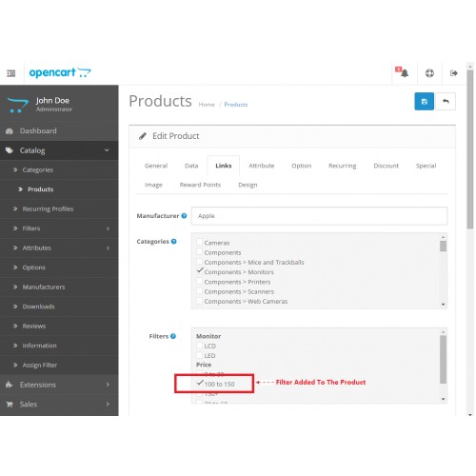Uncheck the 100 to 150 price filter

pos(200,384)
